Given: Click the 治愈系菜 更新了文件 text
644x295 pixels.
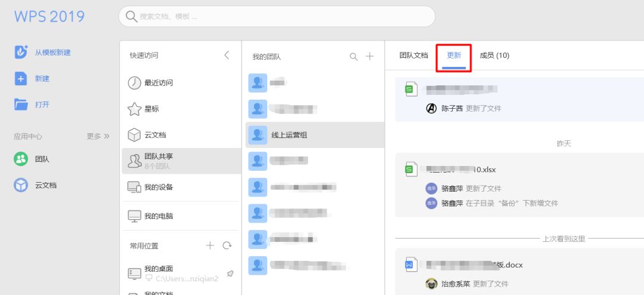Looking at the screenshot, I should tap(475, 284).
